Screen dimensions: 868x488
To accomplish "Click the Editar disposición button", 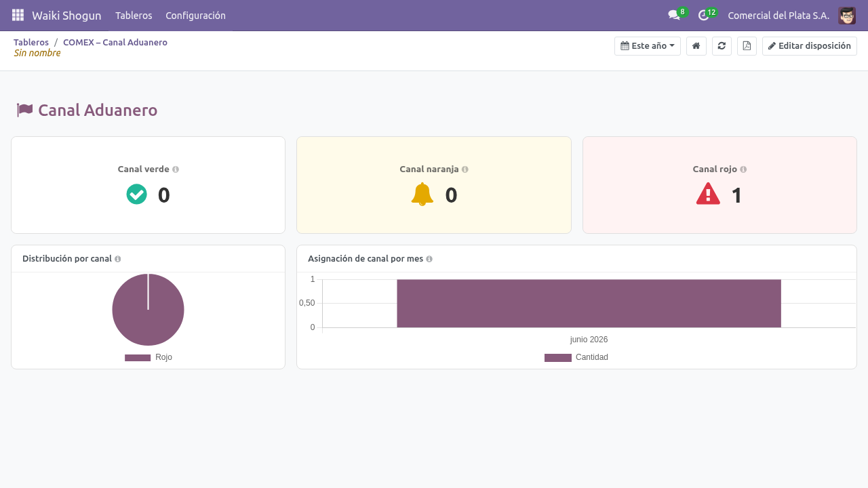I will (810, 46).
